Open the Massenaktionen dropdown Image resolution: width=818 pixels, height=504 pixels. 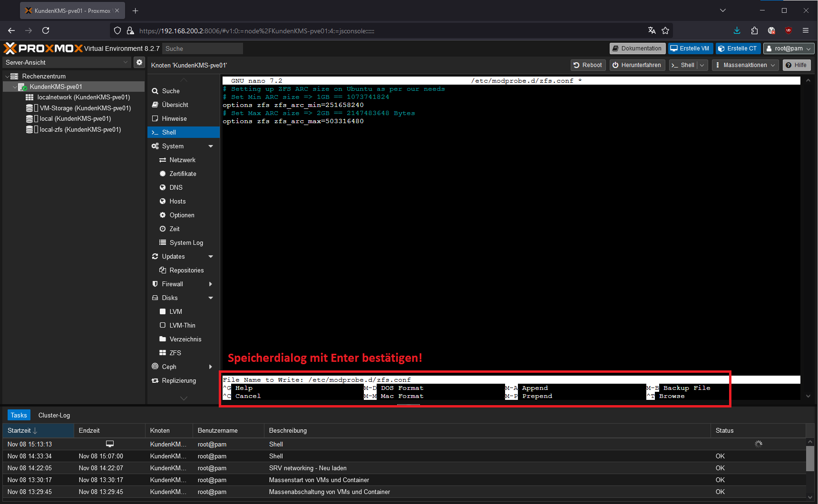tap(745, 65)
